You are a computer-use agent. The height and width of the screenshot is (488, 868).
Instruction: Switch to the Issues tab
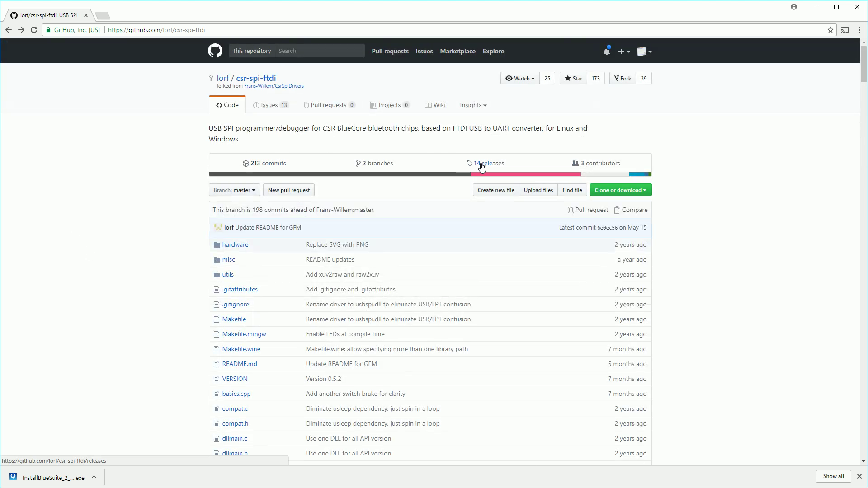270,105
